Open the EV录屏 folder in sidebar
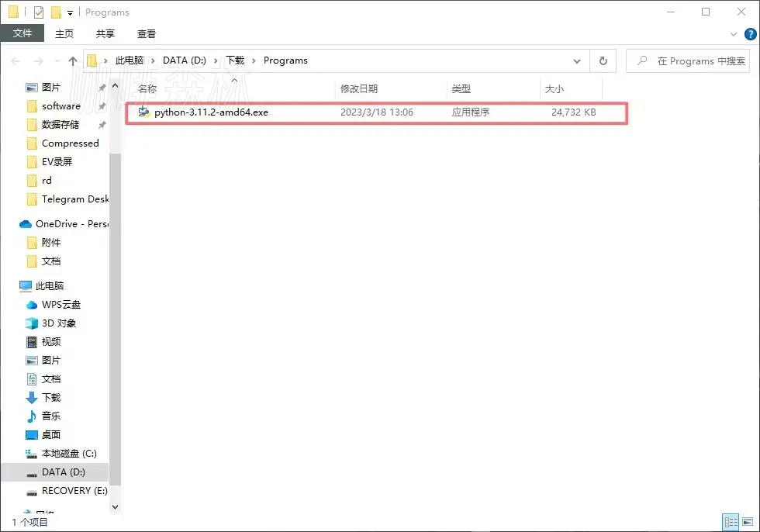 (x=57, y=162)
